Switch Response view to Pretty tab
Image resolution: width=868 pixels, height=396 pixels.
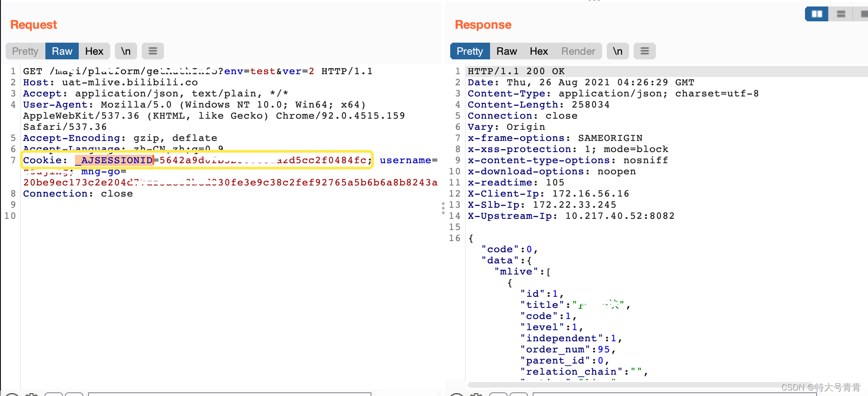click(x=470, y=51)
